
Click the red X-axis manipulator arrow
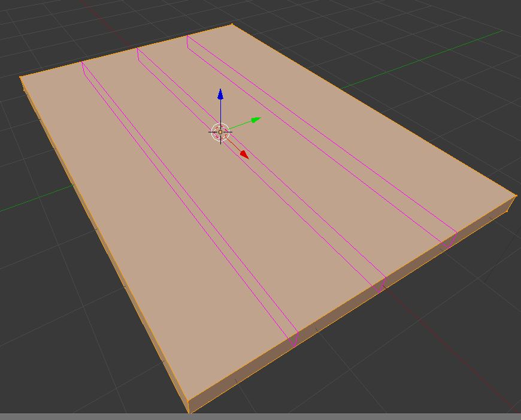pos(244,155)
